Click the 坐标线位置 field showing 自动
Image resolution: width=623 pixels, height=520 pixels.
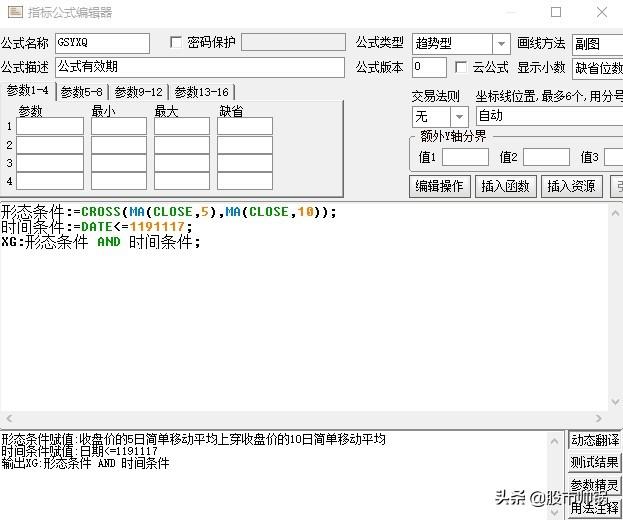[x=549, y=116]
